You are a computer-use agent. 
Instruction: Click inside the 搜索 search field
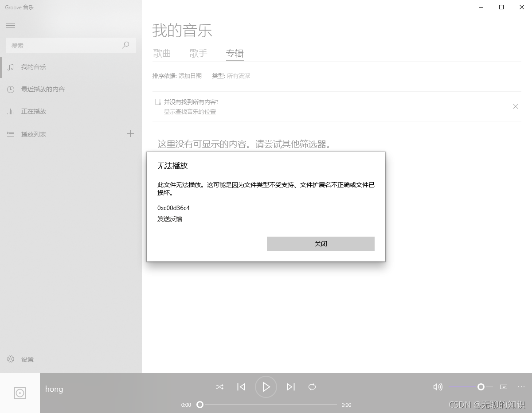[62, 45]
